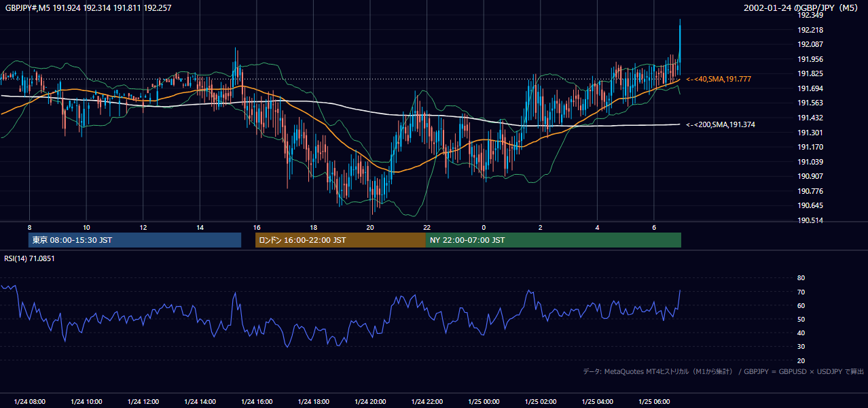This screenshot has width=868, height=408.
Task: Click the 191.301 price axis label
Action: (810, 133)
